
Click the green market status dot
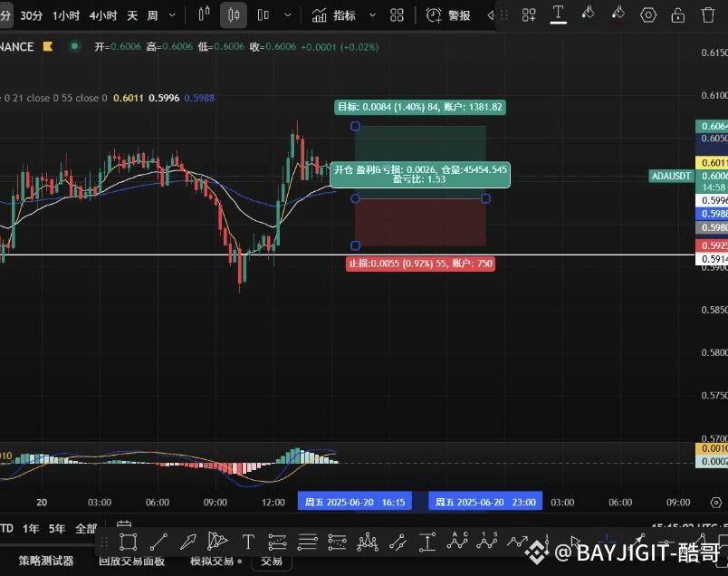click(x=74, y=46)
